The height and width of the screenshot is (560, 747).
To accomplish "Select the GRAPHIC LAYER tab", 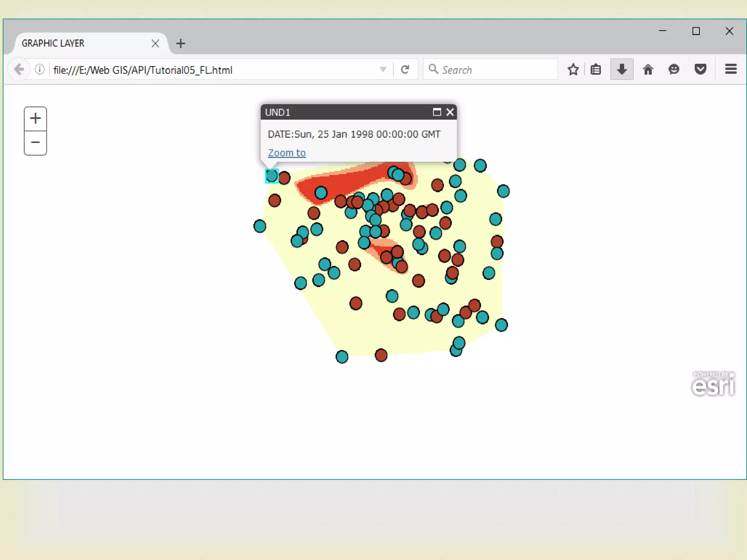I will (84, 43).
